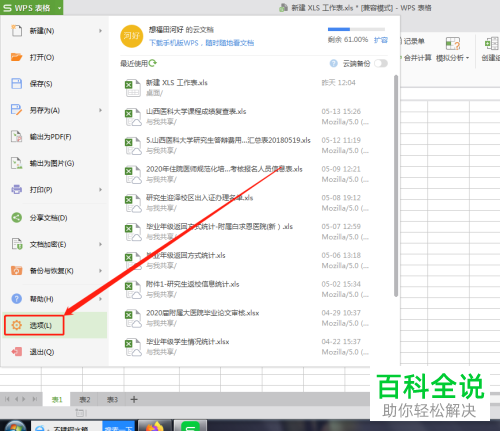
Task: Select the 保存(S) menu item
Action: 55,83
